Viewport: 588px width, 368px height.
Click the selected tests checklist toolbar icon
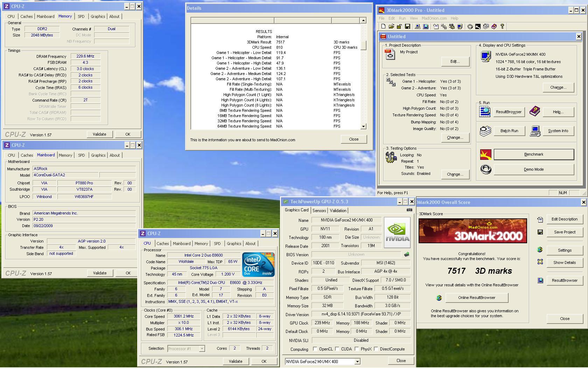pos(444,26)
